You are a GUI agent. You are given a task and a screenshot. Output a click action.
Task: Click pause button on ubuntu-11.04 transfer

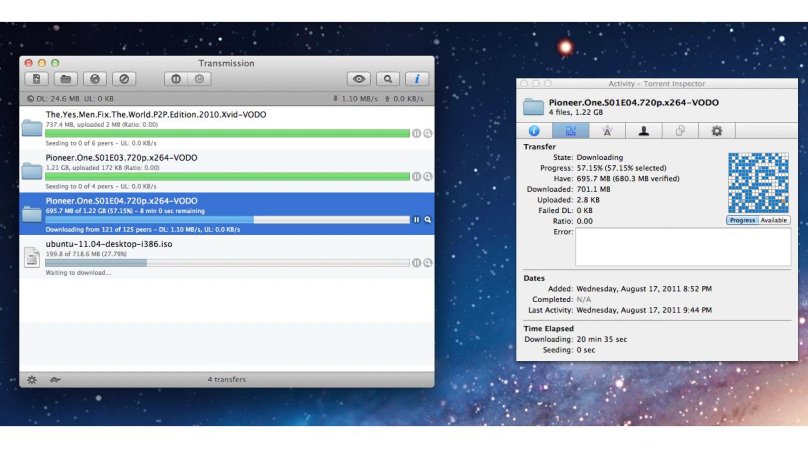pyautogui.click(x=416, y=263)
